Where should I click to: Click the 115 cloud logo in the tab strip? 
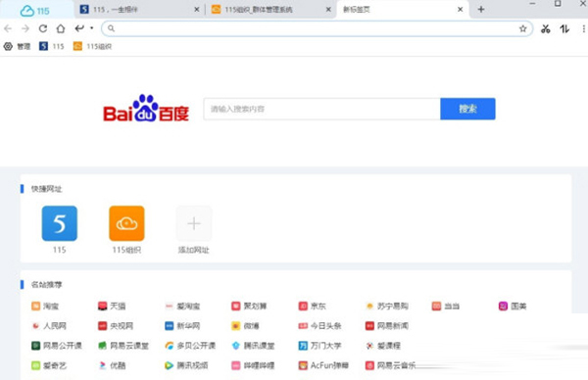34,11
